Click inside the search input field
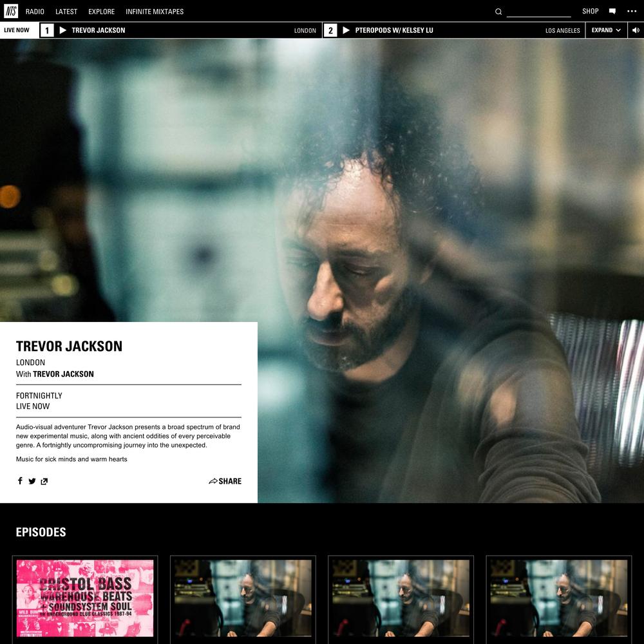 tap(538, 12)
